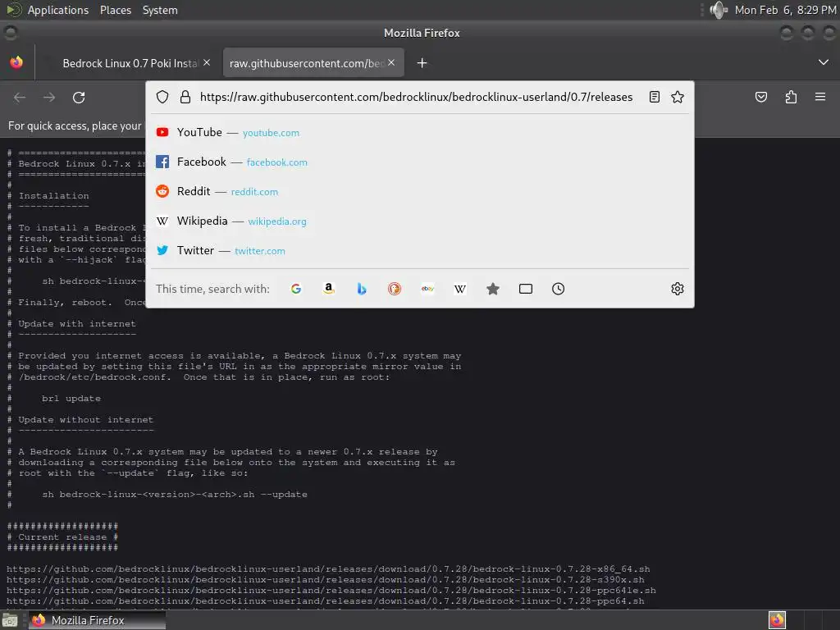The width and height of the screenshot is (840, 630).
Task: Open search settings gear icon
Action: click(677, 289)
